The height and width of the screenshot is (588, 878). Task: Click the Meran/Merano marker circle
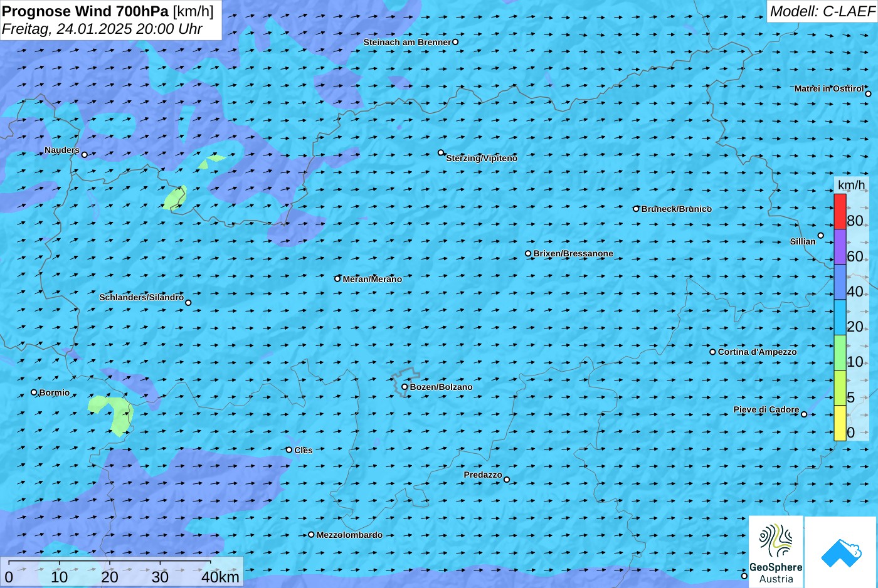pos(337,279)
